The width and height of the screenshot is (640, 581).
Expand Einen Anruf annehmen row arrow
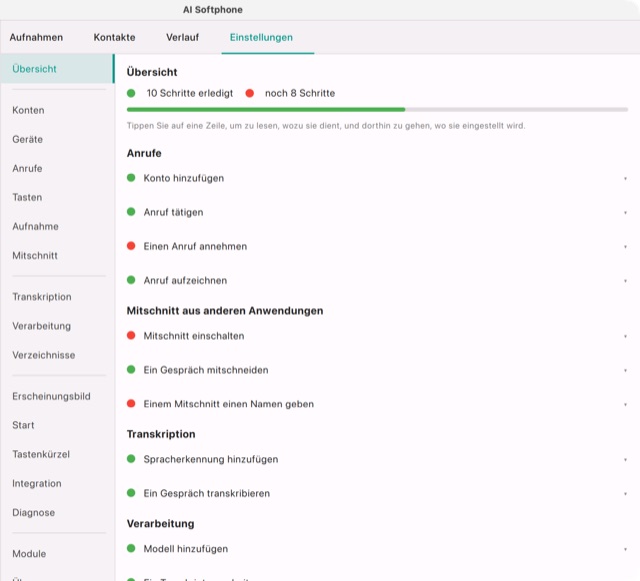click(625, 247)
